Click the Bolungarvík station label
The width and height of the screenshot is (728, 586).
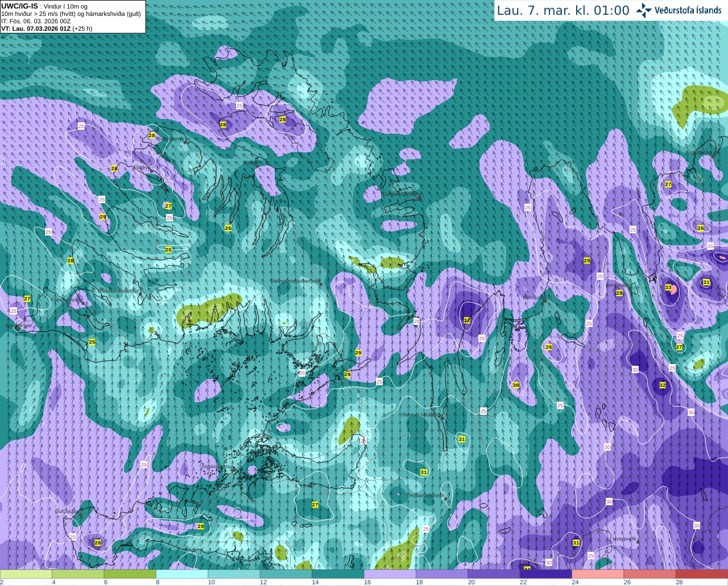coord(170,139)
